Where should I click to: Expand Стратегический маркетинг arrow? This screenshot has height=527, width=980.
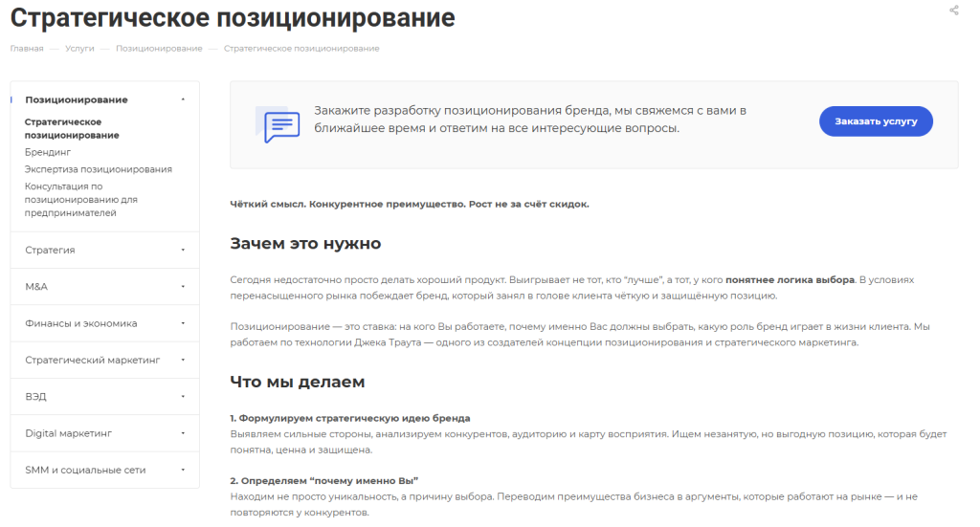(x=183, y=361)
